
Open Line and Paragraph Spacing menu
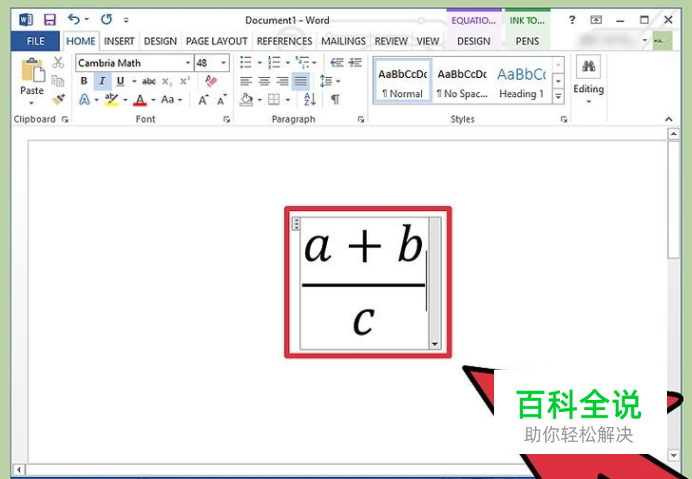pyautogui.click(x=329, y=81)
